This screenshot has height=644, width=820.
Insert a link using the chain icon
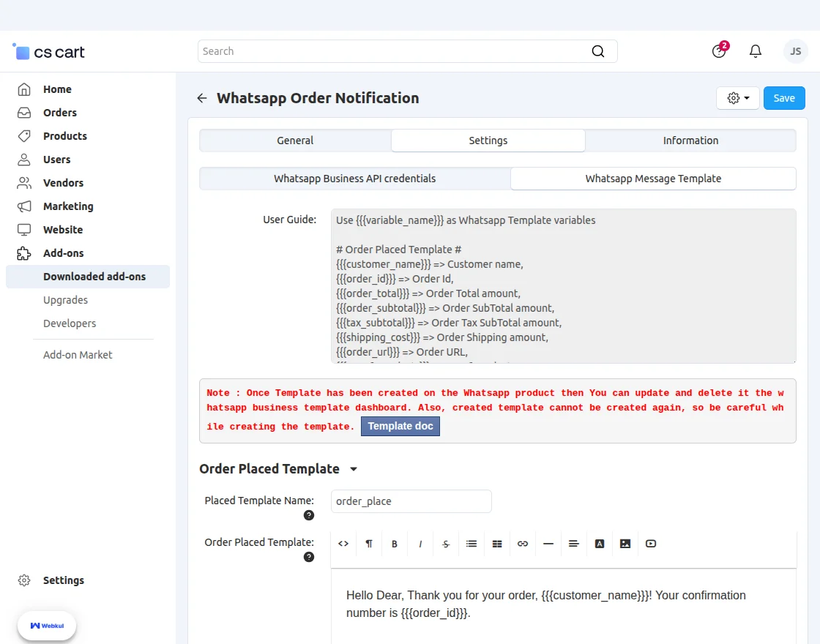click(x=523, y=544)
